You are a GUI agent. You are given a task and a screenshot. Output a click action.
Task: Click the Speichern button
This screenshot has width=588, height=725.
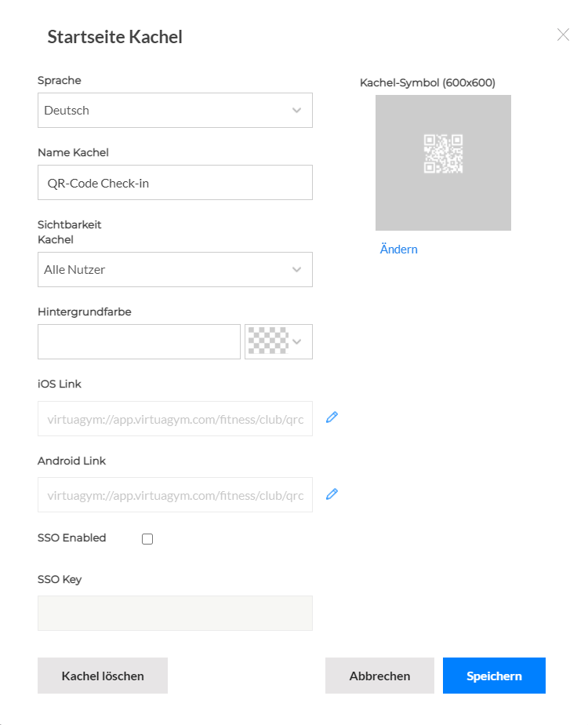[494, 676]
